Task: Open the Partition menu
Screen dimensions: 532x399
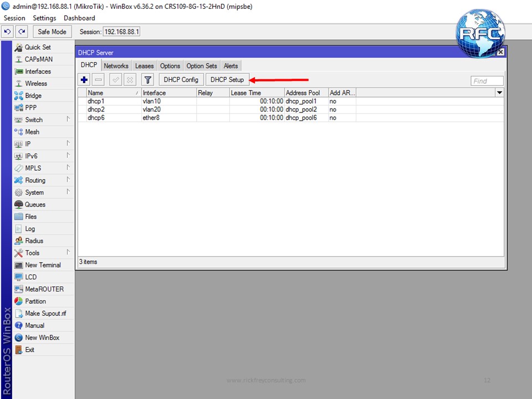Action: [43, 301]
